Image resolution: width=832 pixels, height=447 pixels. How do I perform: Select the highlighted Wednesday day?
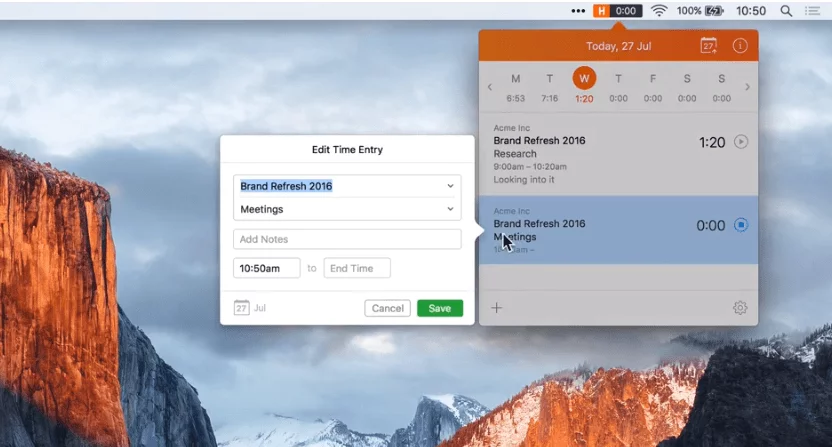(x=584, y=85)
